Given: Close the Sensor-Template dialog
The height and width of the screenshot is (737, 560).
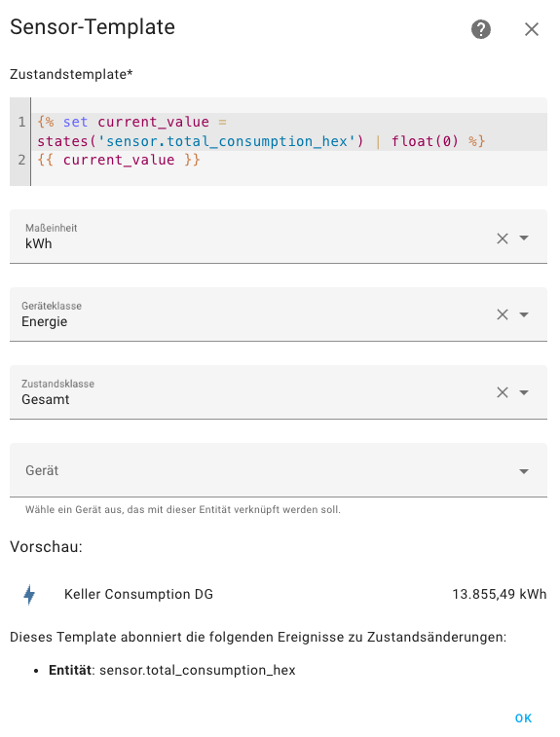Looking at the screenshot, I should pos(532,29).
